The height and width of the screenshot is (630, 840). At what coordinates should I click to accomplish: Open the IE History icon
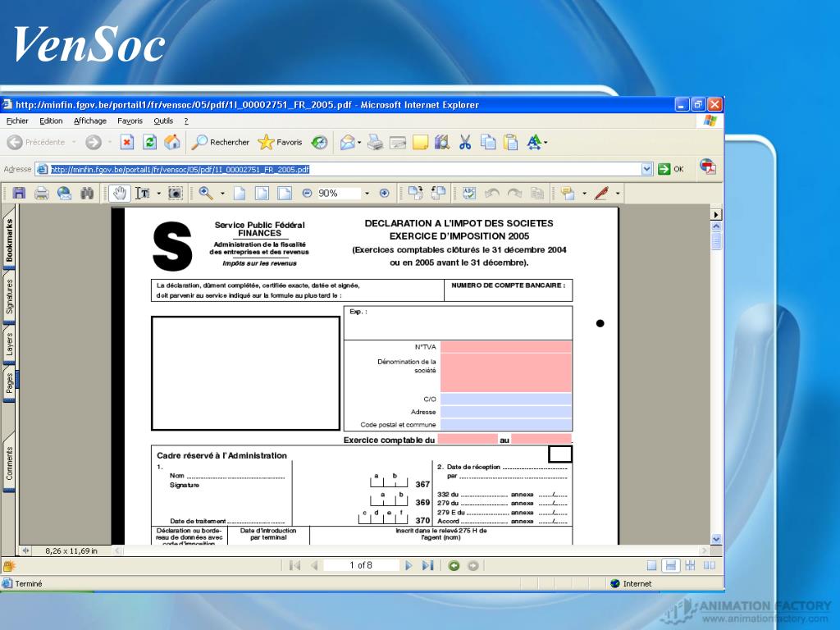tap(319, 142)
